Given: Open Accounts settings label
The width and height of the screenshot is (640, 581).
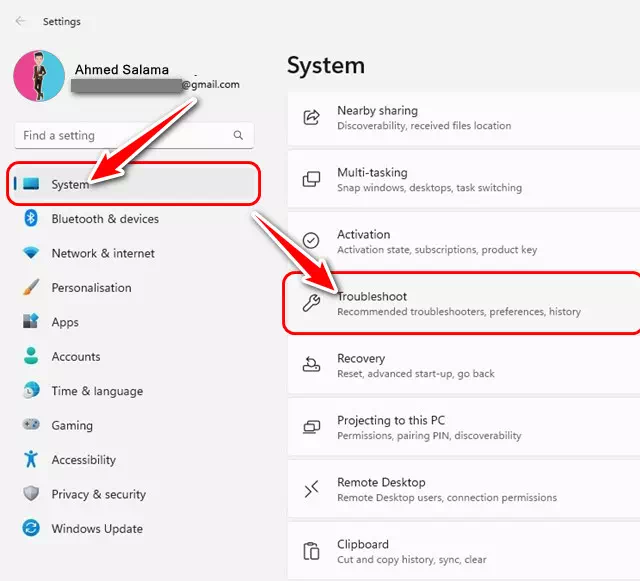Looking at the screenshot, I should coord(76,356).
